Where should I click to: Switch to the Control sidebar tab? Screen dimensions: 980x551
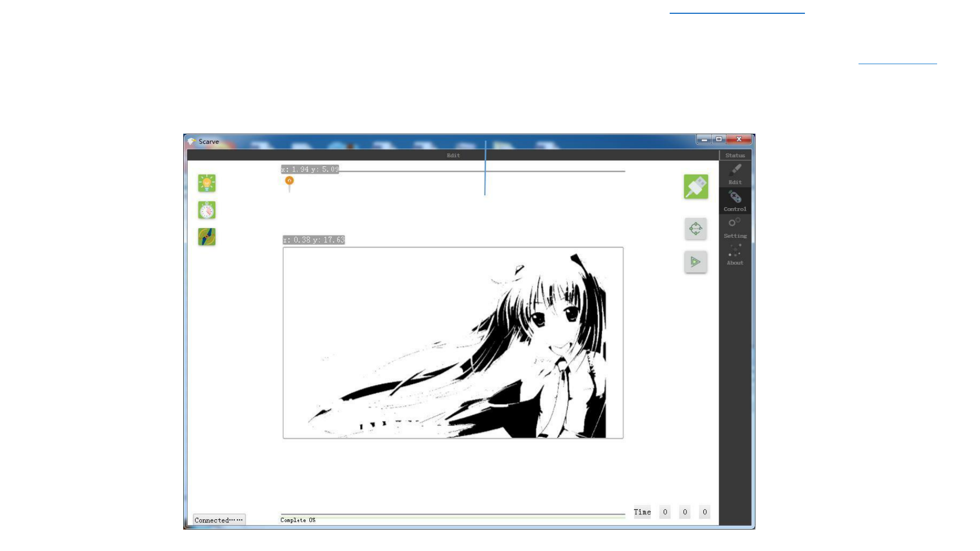pyautogui.click(x=735, y=201)
